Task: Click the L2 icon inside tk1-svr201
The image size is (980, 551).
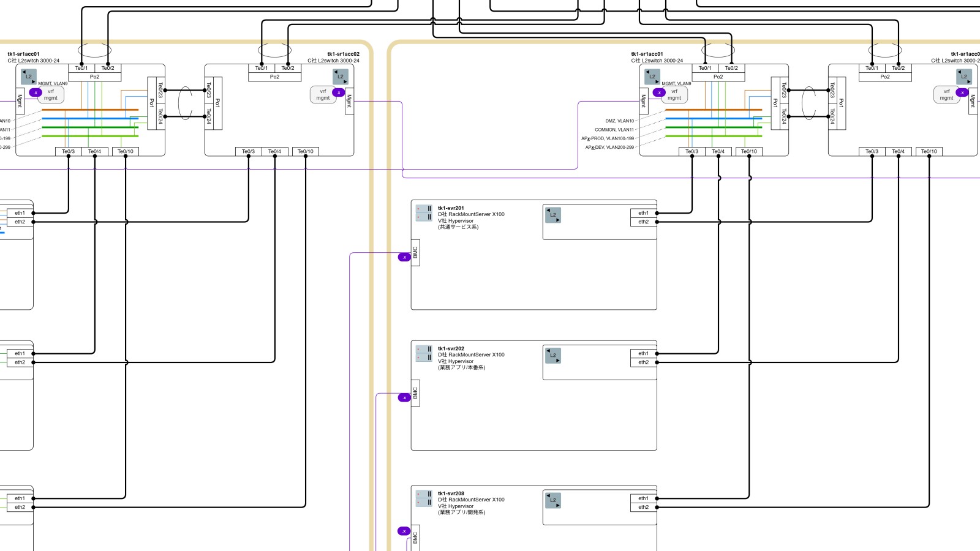Action: 552,215
